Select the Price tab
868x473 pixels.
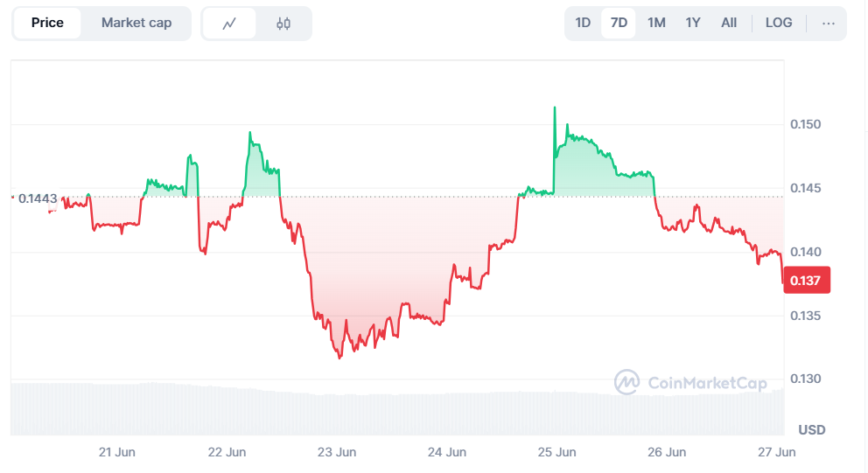tap(47, 23)
